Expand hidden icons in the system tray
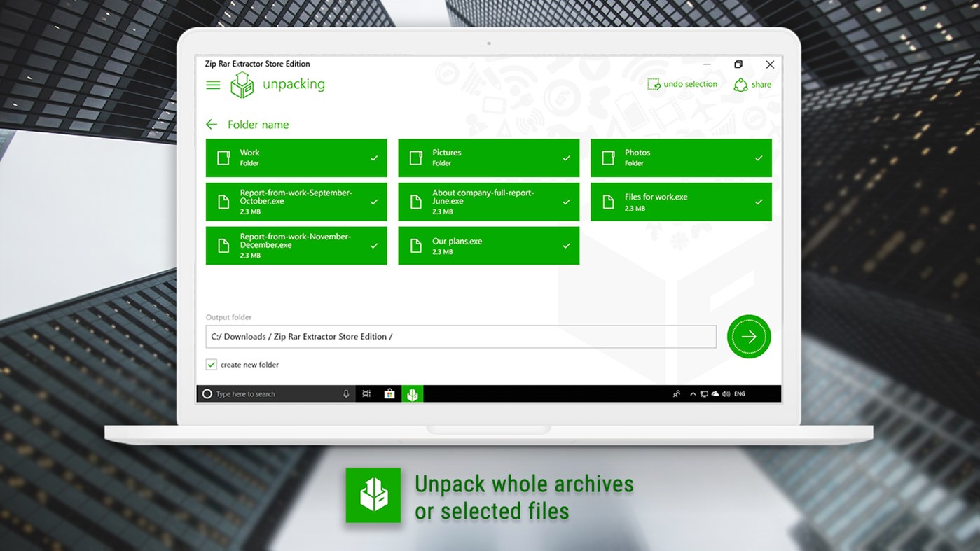The height and width of the screenshot is (551, 980). 693,393
